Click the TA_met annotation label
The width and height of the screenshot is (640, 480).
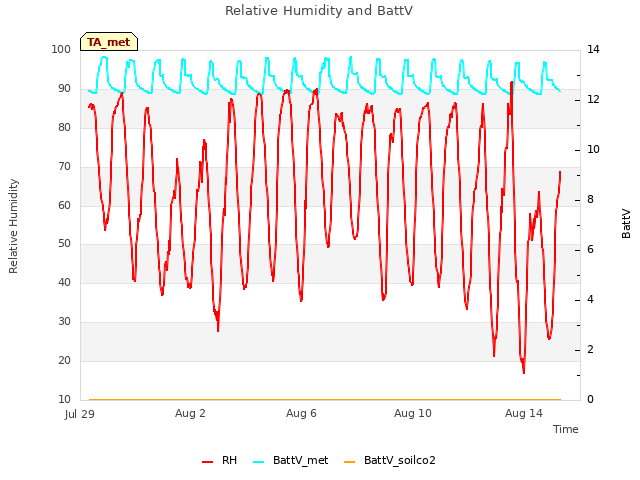tap(109, 42)
